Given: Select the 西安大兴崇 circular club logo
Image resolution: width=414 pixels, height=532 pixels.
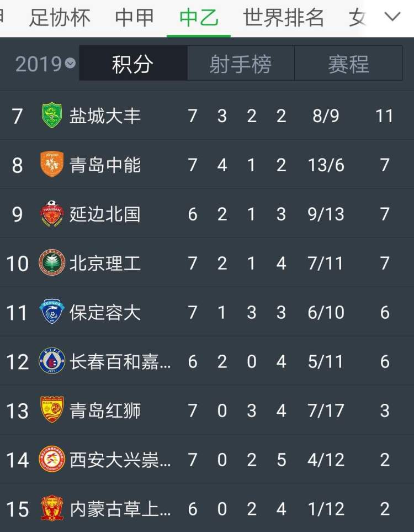Looking at the screenshot, I should click(52, 460).
